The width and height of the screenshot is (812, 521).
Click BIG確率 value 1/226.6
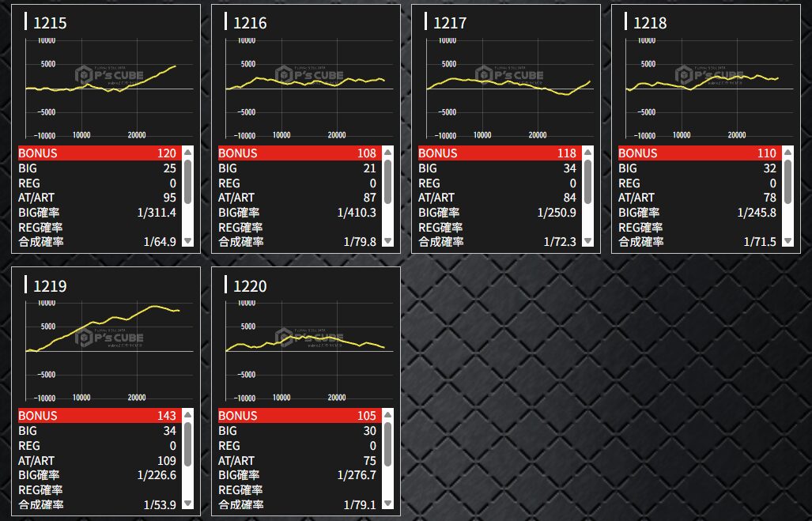tap(157, 475)
